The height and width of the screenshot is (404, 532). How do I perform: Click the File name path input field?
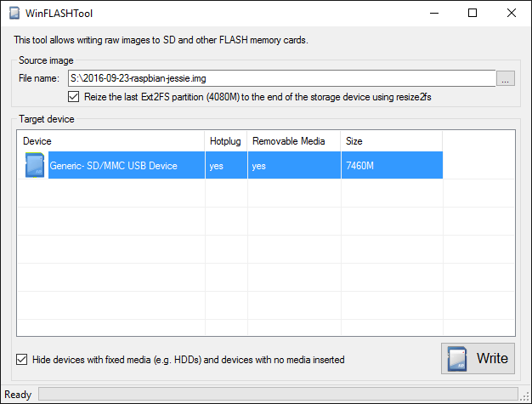[x=280, y=79]
